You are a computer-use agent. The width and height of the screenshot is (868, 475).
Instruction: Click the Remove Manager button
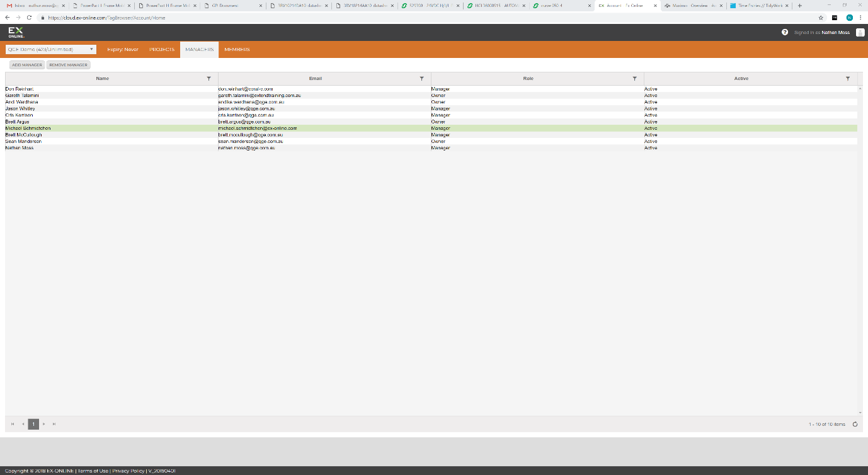click(x=69, y=65)
